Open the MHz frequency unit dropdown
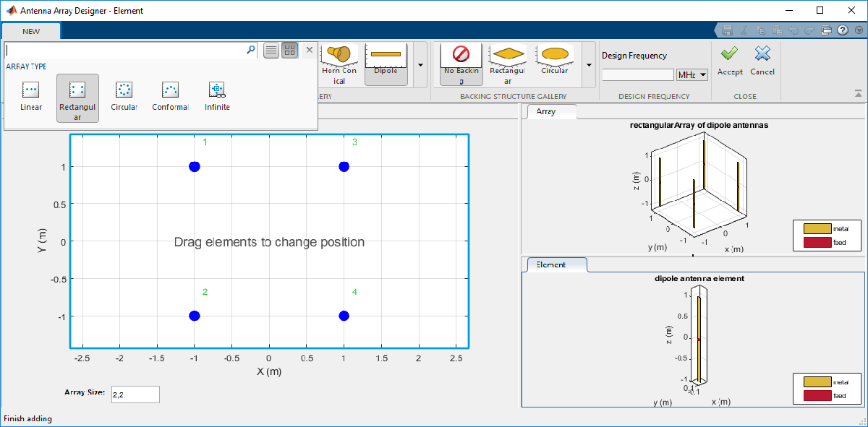868x427 pixels. tap(692, 75)
